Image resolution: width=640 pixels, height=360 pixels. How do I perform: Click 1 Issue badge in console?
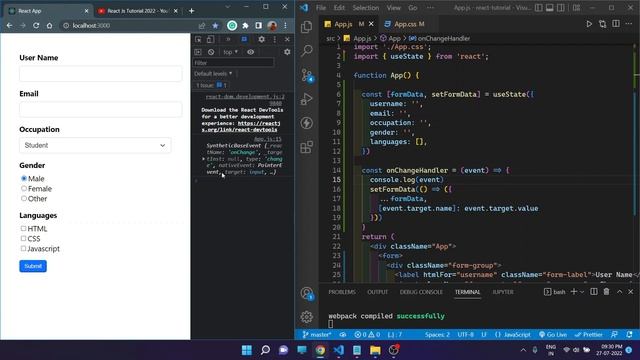pos(211,85)
